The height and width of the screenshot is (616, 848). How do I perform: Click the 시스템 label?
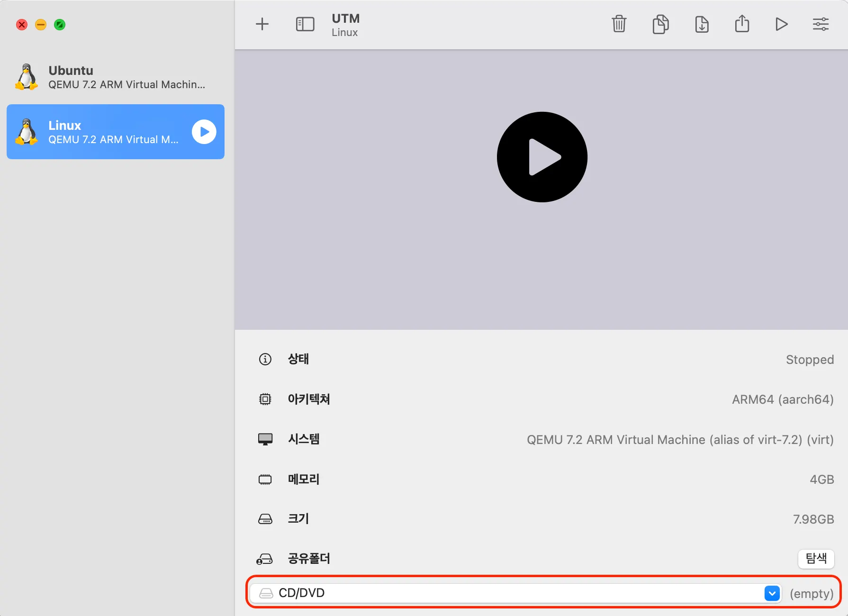(304, 439)
